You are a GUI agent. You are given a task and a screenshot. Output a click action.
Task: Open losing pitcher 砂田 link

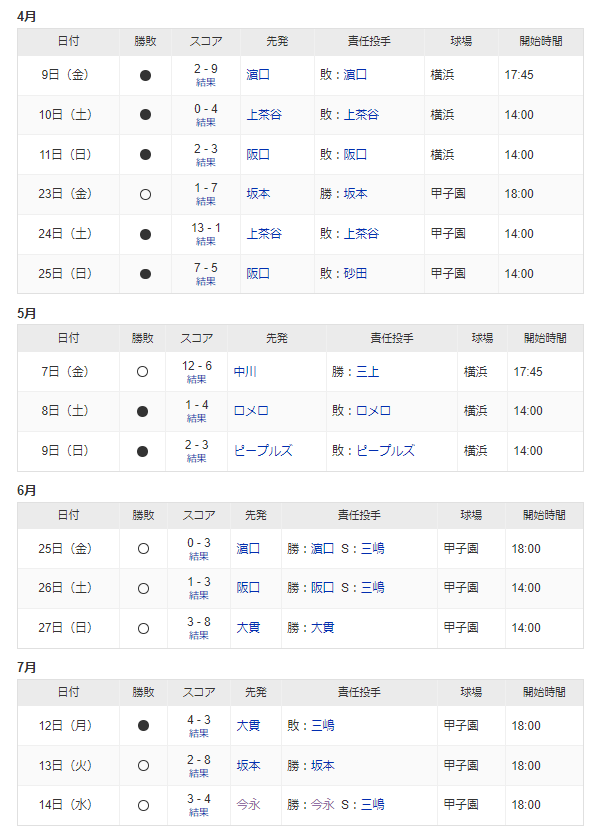tap(355, 274)
